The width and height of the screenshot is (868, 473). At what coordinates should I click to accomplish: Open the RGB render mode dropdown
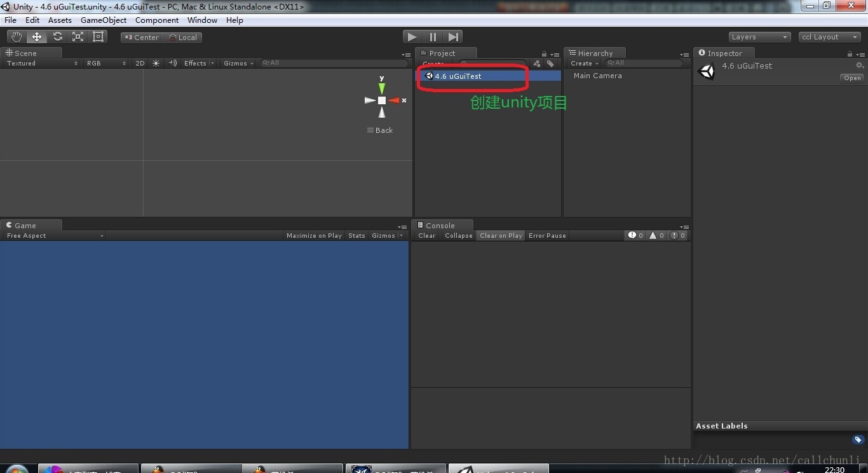tap(106, 63)
